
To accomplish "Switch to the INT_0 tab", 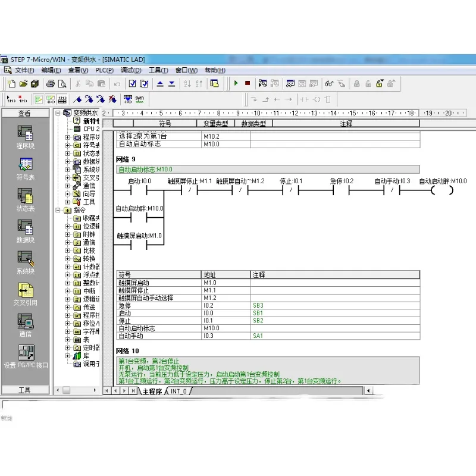I will [178, 392].
